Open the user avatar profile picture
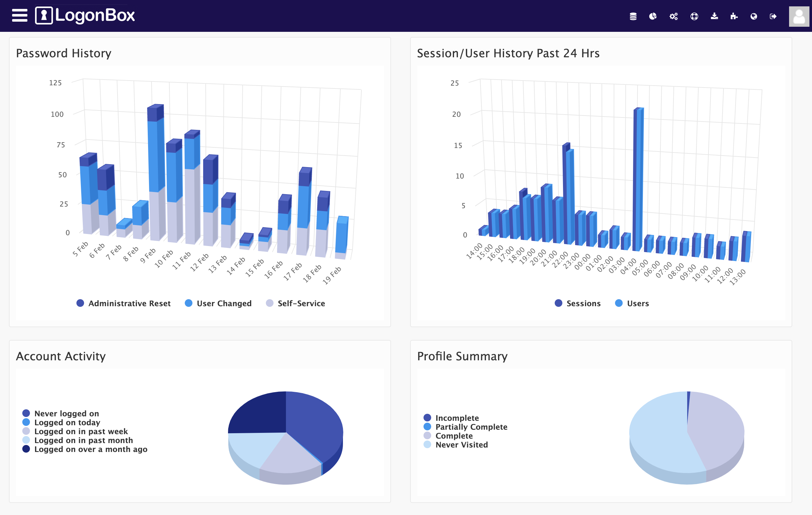Viewport: 812px width, 515px height. [799, 16]
